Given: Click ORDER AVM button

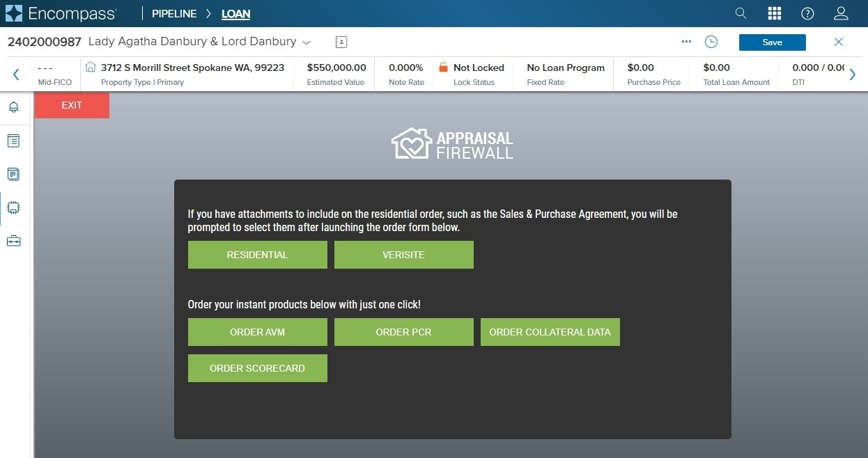Looking at the screenshot, I should pos(258,332).
